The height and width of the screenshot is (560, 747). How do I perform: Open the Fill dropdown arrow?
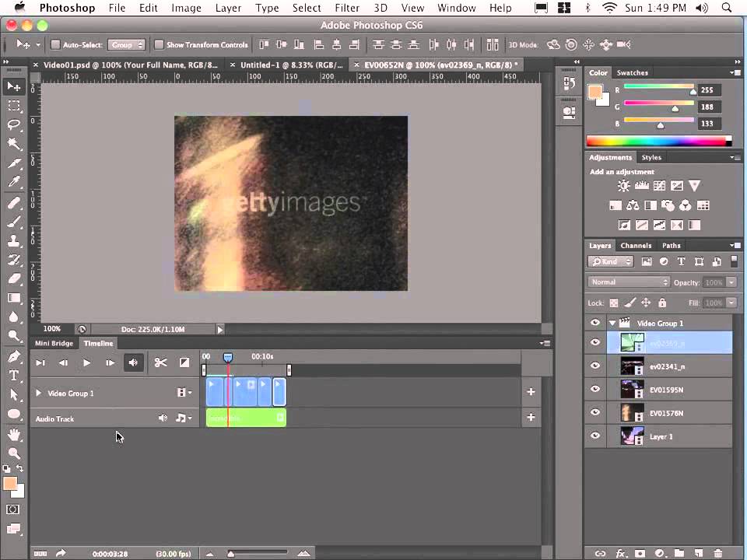[731, 303]
